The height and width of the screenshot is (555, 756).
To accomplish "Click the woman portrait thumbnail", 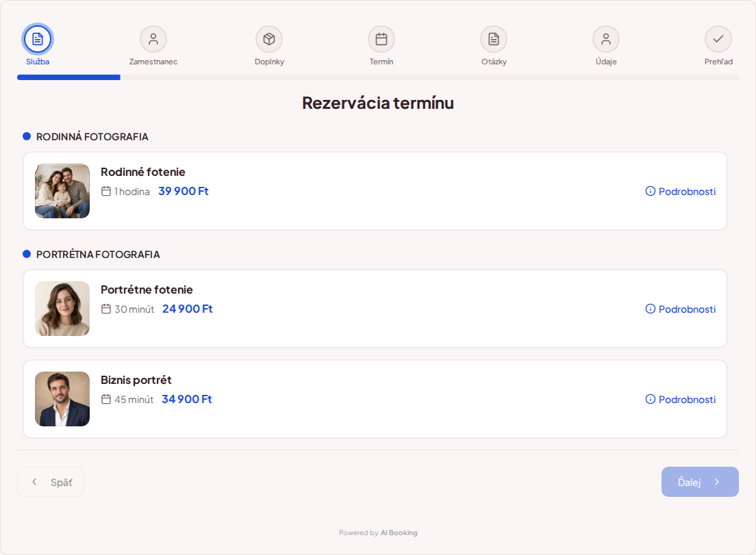I will [62, 309].
